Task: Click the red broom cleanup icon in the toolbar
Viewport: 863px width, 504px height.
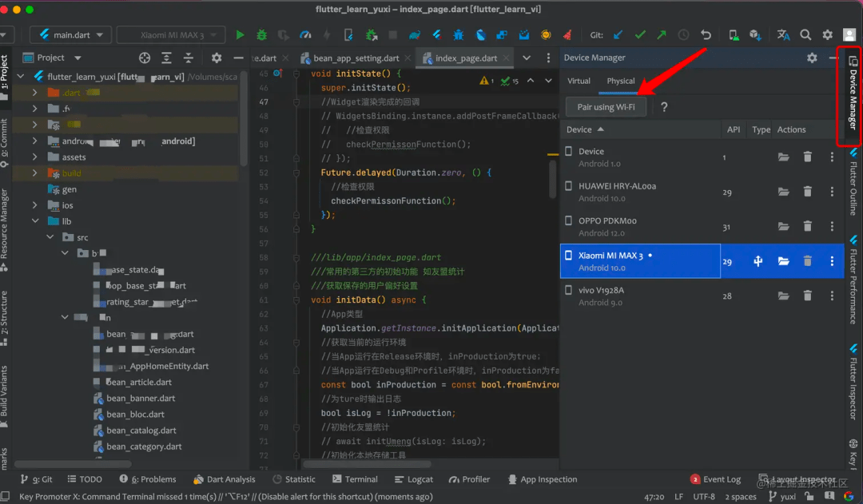Action: coord(567,34)
